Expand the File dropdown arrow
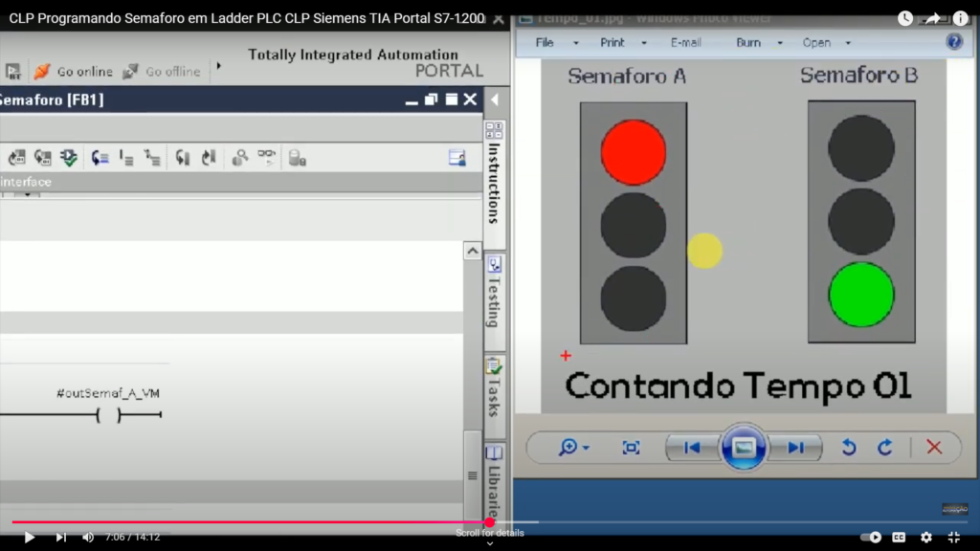Viewport: 980px width, 551px height. pyautogui.click(x=576, y=43)
